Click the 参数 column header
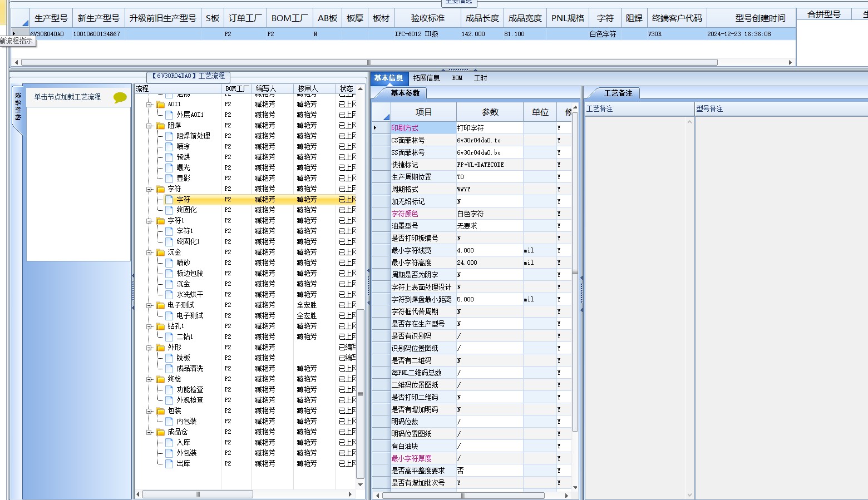The width and height of the screenshot is (868, 500). coord(490,112)
